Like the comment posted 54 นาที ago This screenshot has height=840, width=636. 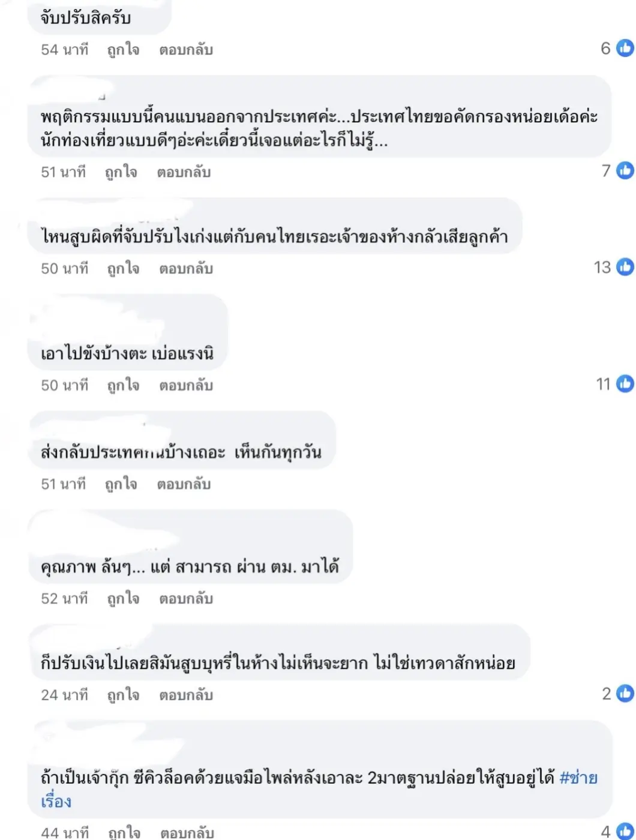123,50
